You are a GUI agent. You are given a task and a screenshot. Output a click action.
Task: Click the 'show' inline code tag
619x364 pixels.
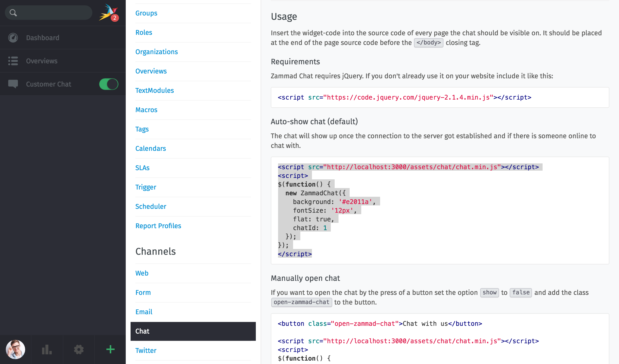point(490,292)
